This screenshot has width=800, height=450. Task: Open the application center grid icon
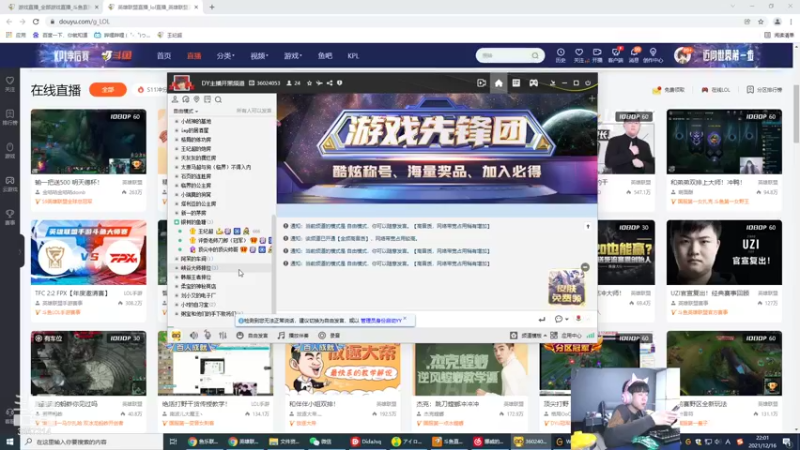coord(554,335)
